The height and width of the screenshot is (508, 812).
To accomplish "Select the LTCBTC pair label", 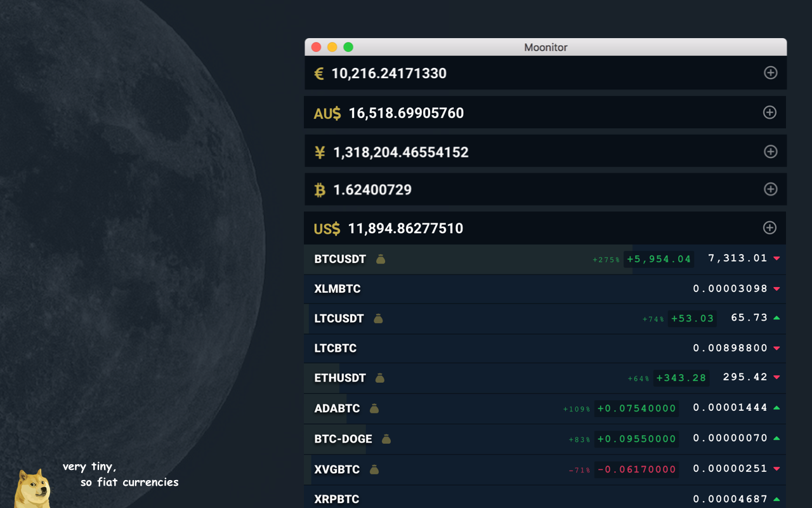I will (336, 348).
